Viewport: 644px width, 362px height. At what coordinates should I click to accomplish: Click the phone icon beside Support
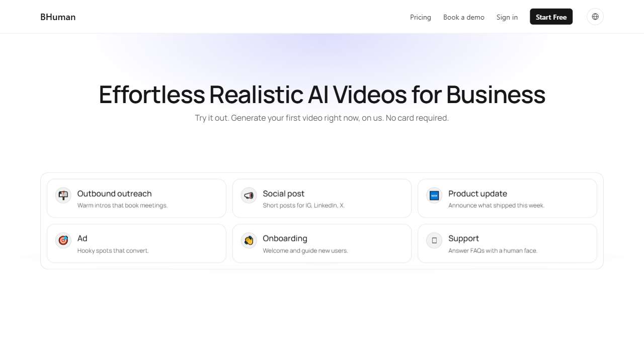point(434,240)
